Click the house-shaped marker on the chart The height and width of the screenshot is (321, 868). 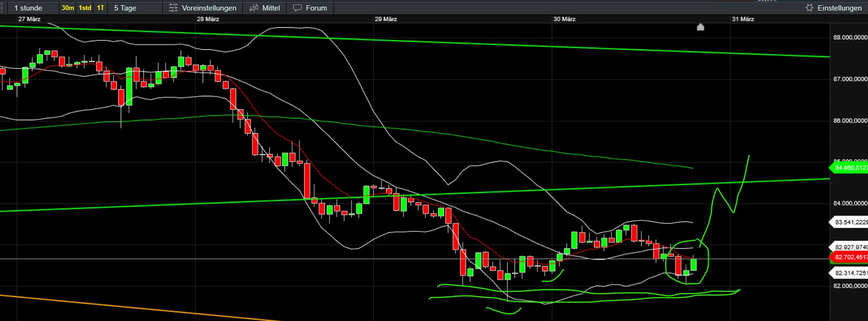pos(700,27)
